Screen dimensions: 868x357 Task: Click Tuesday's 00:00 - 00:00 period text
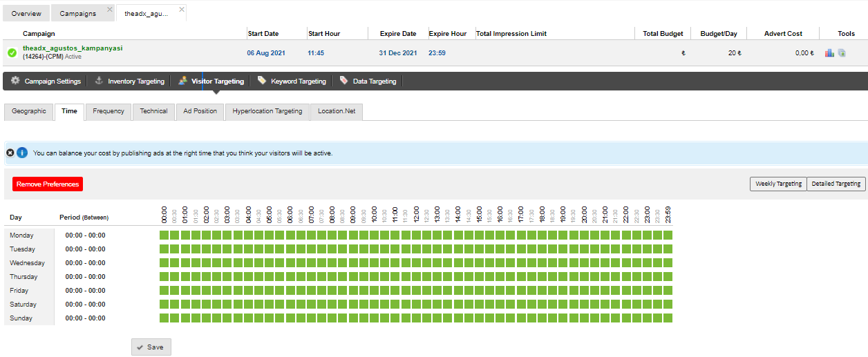click(x=86, y=249)
